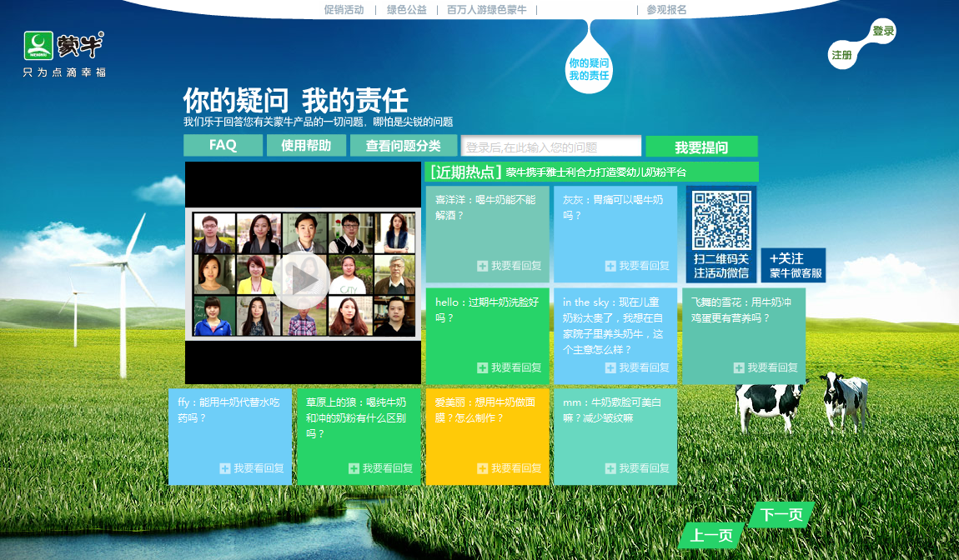Click 我要看回复 plus icon on mm card
Viewport: 959px width, 560px height.
pos(610,468)
